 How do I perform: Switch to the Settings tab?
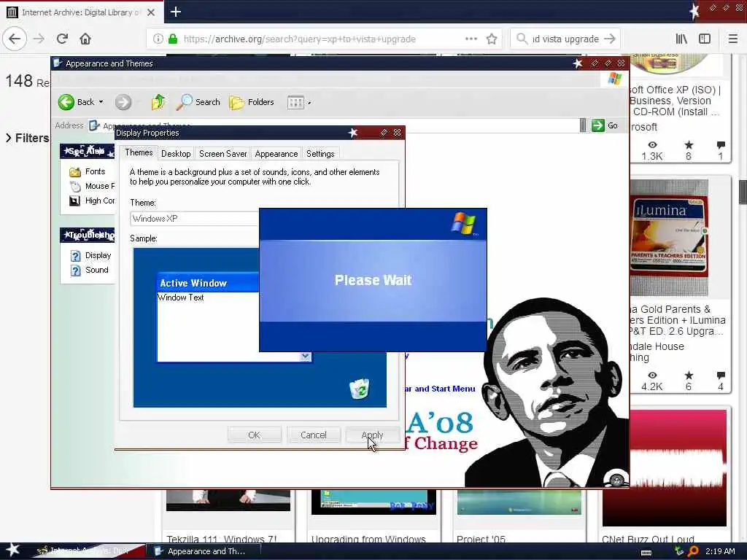320,154
